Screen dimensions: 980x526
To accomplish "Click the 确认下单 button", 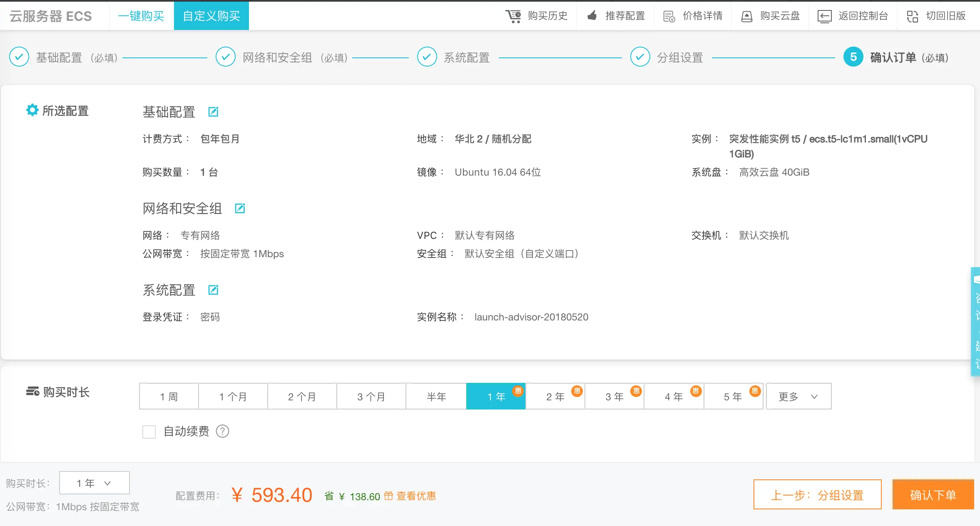I will (x=933, y=495).
